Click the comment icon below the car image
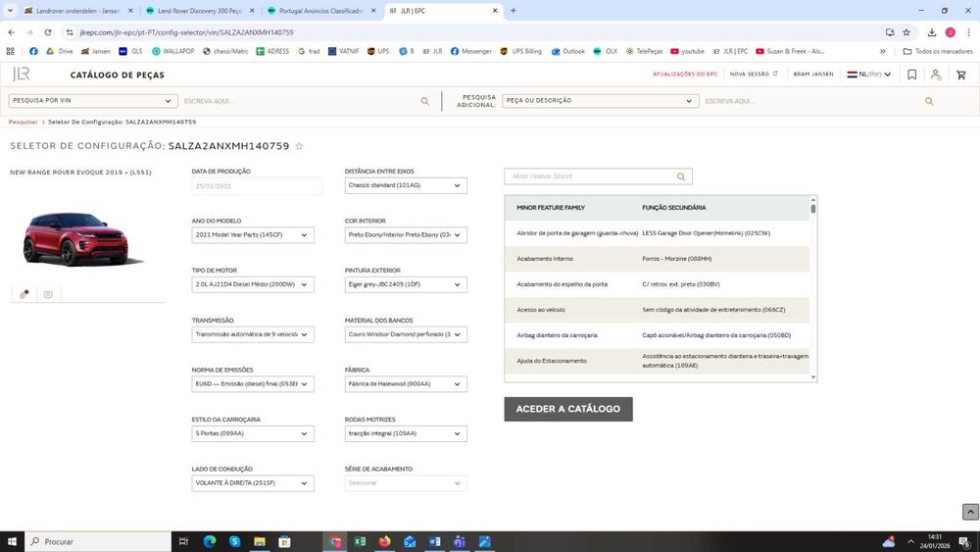This screenshot has height=552, width=980. pyautogui.click(x=48, y=294)
